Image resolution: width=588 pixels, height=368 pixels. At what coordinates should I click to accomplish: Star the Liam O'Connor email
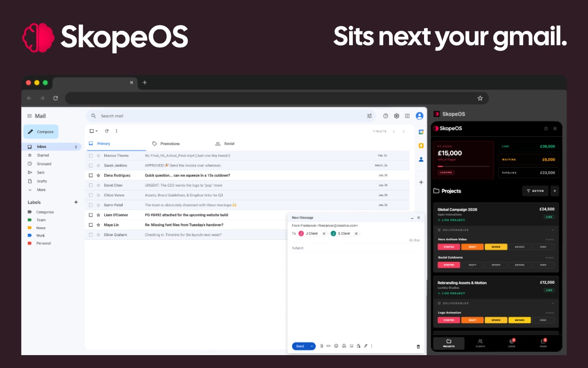pyautogui.click(x=98, y=215)
